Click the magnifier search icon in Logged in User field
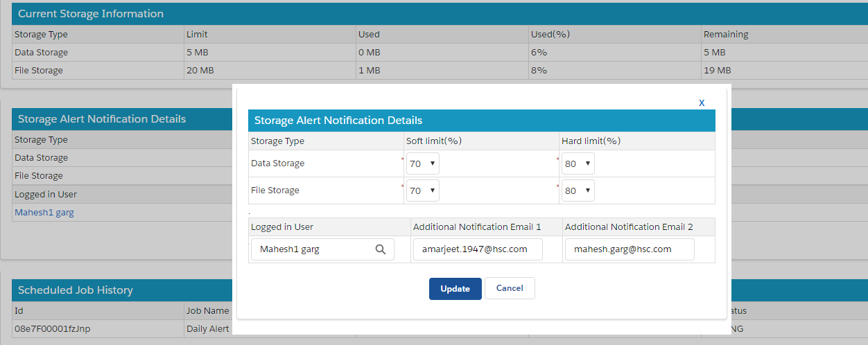Viewport: 868px width, 345px height. click(380, 249)
